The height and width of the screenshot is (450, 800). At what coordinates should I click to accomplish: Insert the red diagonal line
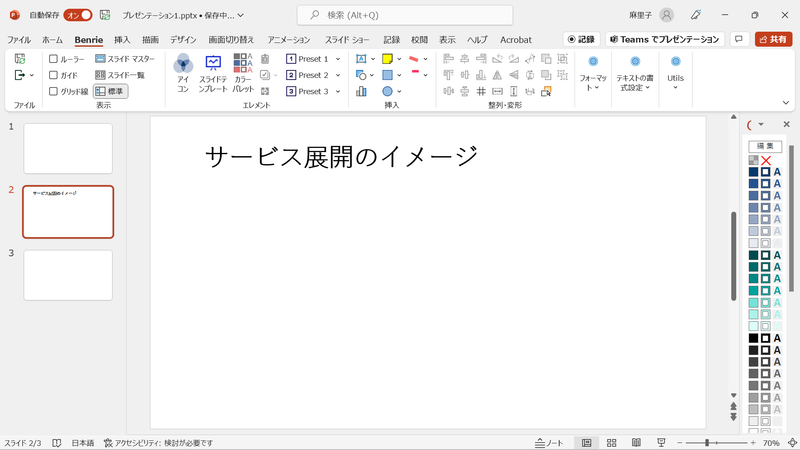[x=414, y=59]
